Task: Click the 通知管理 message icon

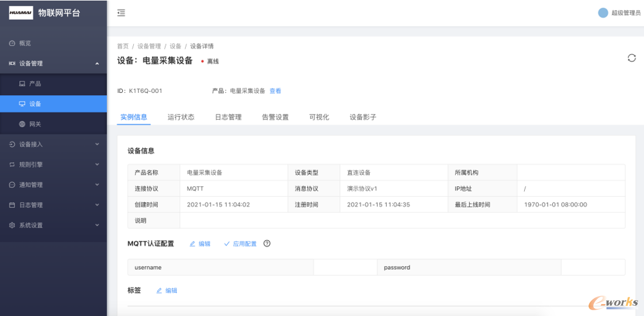Action: click(12, 185)
